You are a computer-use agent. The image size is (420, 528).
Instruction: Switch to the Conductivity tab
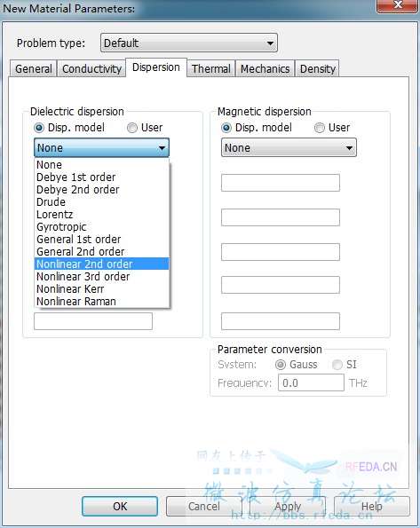tap(91, 68)
